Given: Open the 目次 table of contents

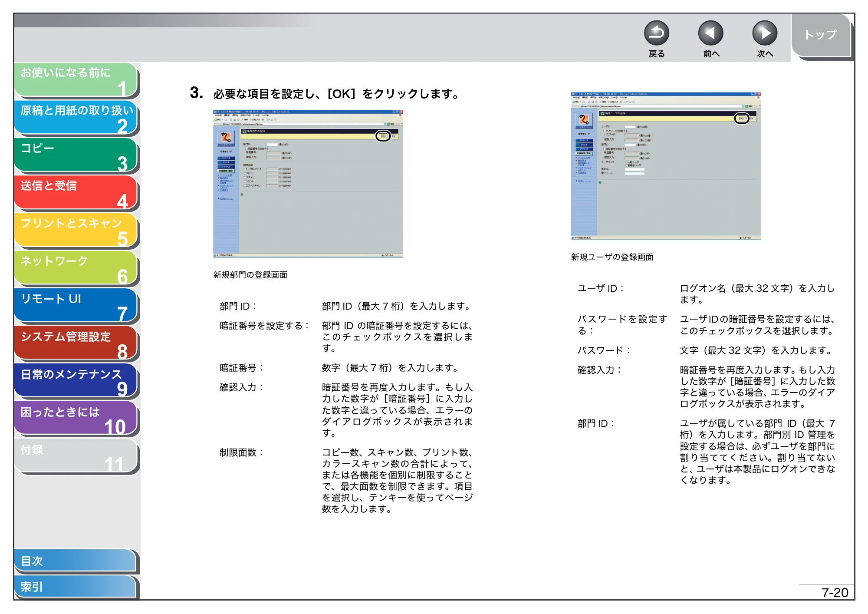Looking at the screenshot, I should [x=76, y=561].
